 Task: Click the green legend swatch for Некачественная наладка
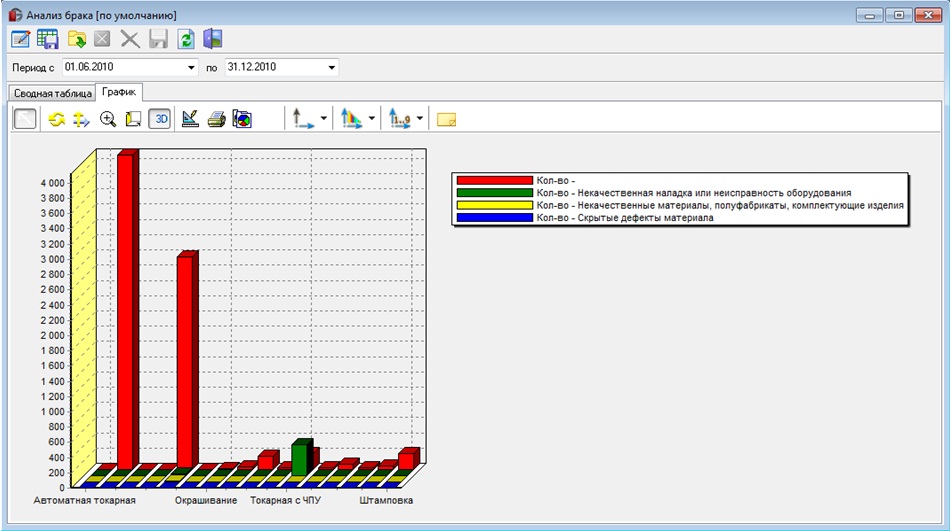495,193
